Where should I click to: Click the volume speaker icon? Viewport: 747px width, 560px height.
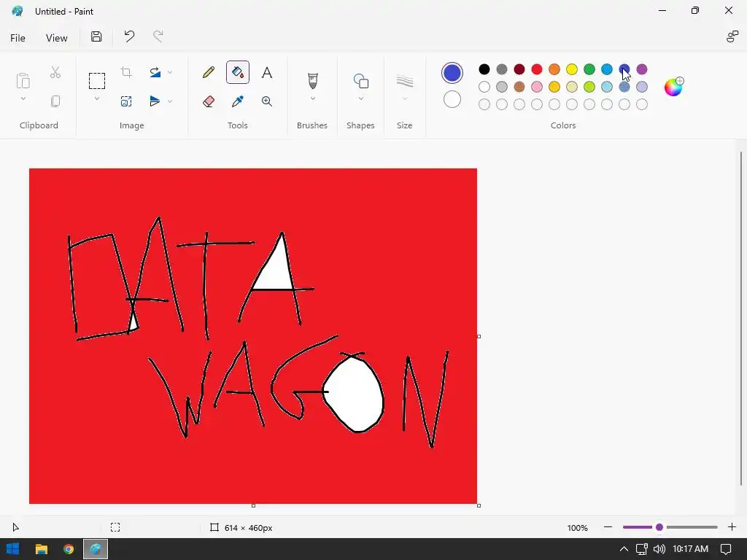(x=659, y=549)
